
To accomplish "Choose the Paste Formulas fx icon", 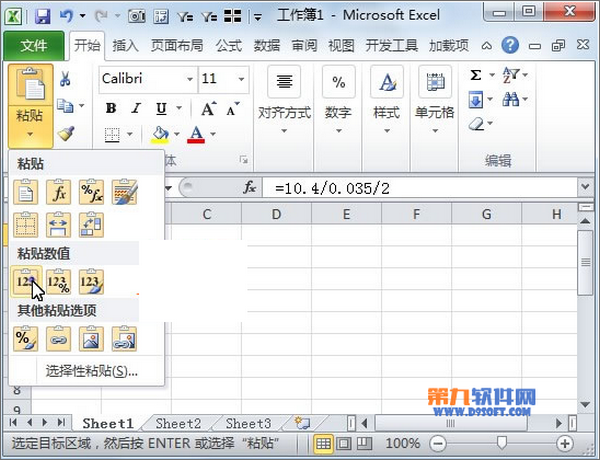I will click(x=59, y=192).
